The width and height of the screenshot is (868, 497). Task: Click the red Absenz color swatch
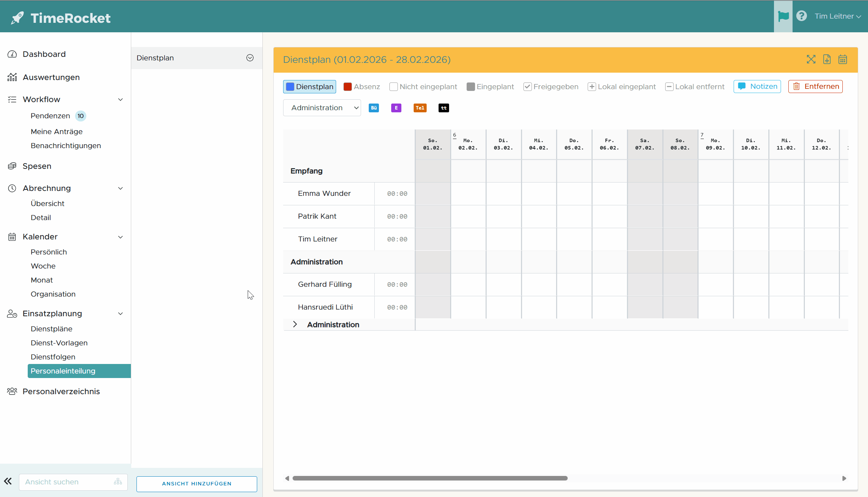click(x=347, y=87)
